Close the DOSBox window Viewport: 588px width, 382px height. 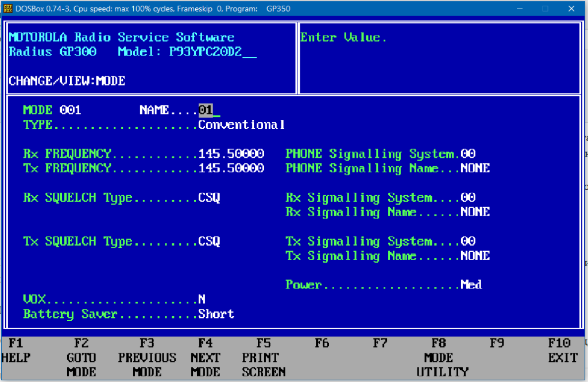[571, 9]
